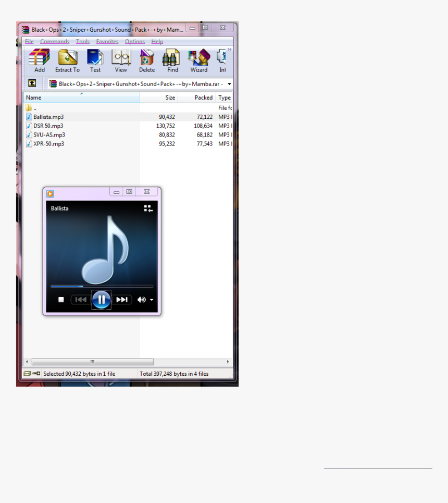
Task: Open the View file tool
Action: coord(121,60)
